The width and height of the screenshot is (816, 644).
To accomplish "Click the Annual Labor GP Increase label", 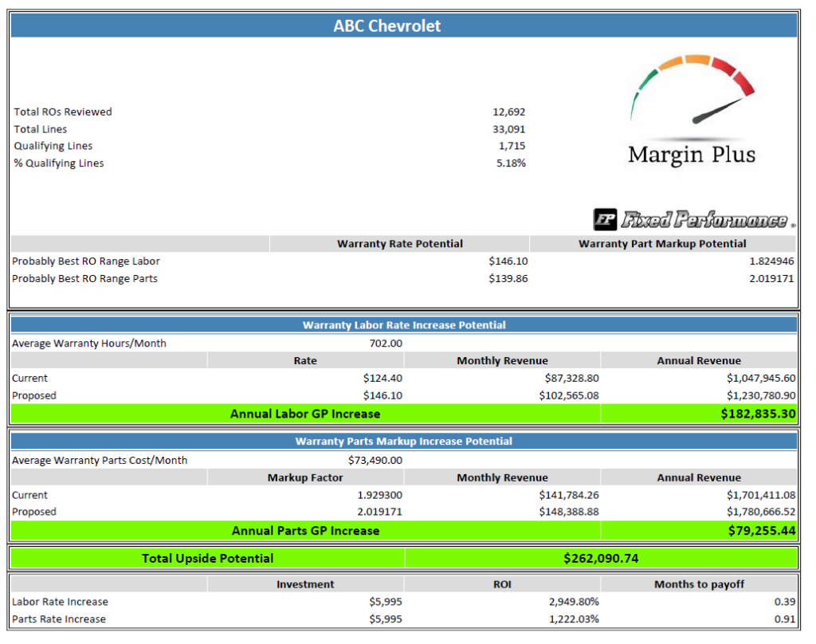I will click(305, 414).
